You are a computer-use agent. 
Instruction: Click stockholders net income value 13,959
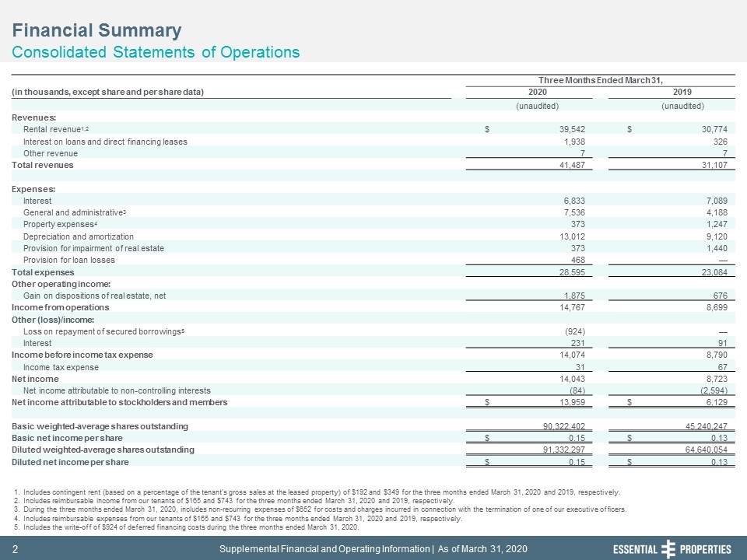click(x=572, y=402)
